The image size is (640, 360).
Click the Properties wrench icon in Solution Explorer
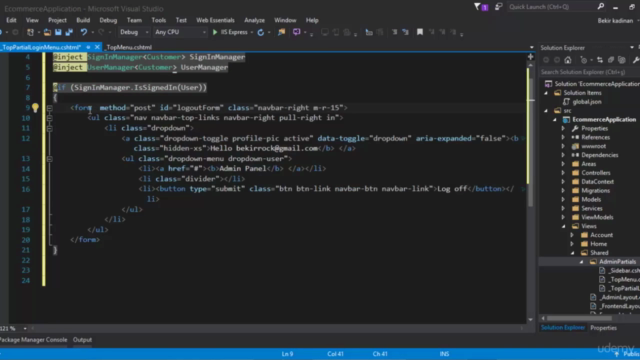tap(636, 60)
